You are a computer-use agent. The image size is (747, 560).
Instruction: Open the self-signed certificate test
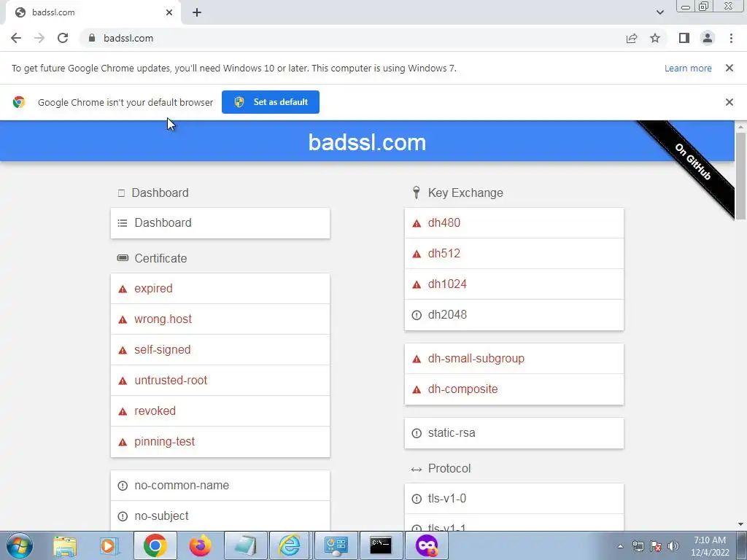coord(220,349)
